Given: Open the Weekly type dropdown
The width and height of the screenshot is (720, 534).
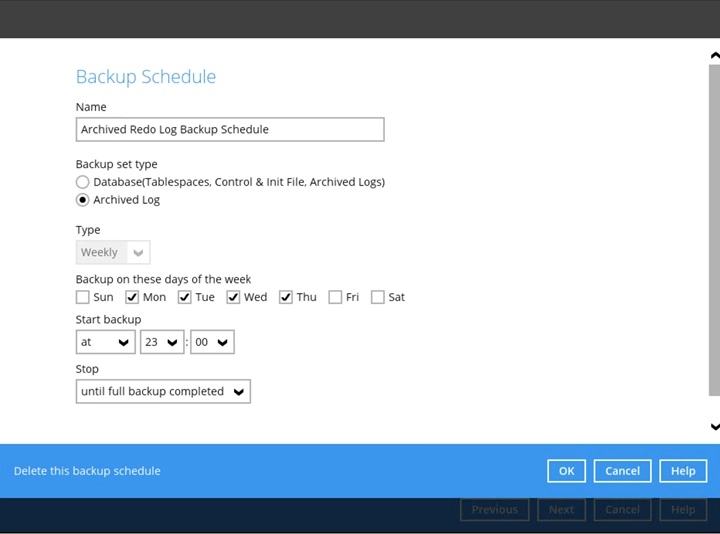Looking at the screenshot, I should pos(112,253).
